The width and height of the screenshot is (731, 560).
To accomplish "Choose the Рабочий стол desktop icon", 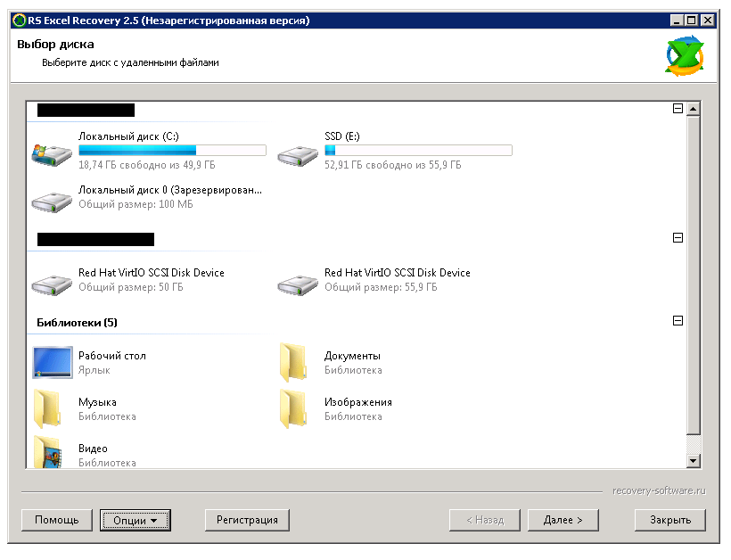I will tap(53, 362).
